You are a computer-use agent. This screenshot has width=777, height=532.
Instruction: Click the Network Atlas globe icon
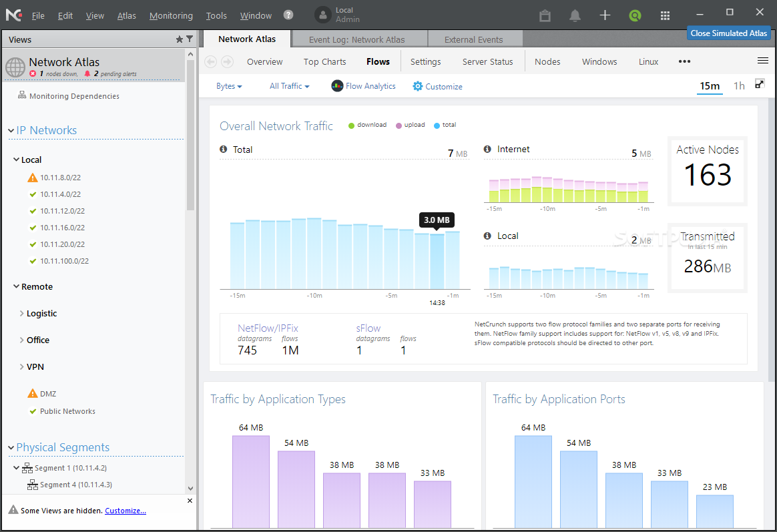[x=15, y=67]
